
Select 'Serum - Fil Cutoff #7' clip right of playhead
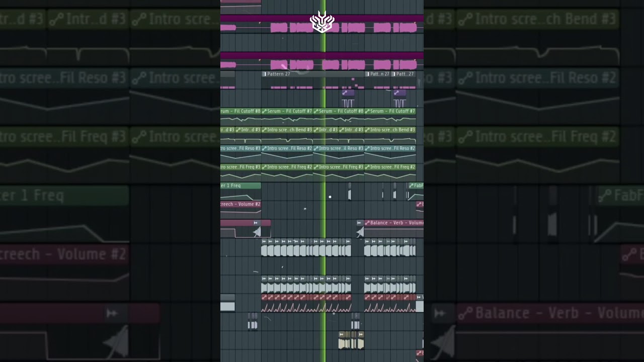pyautogui.click(x=390, y=111)
